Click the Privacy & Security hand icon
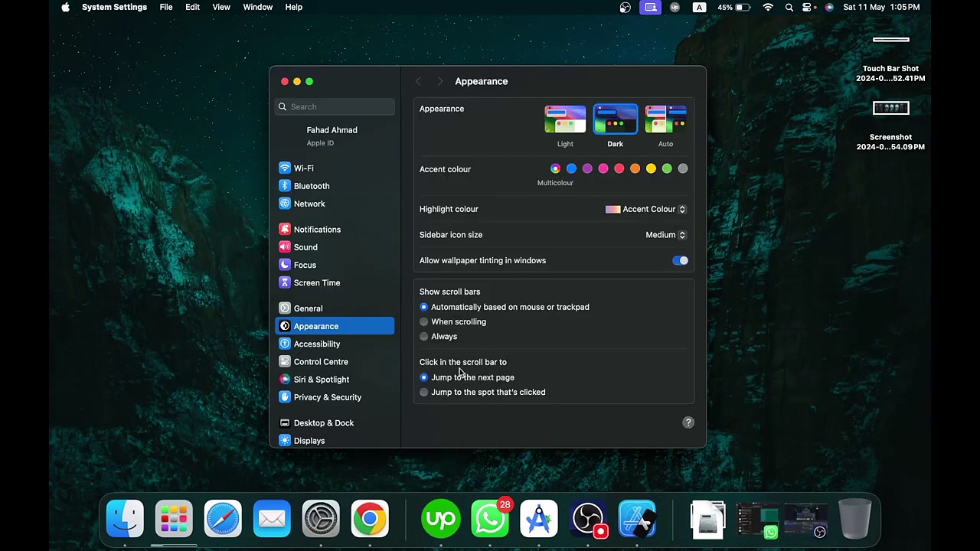This screenshot has height=551, width=980. click(285, 397)
